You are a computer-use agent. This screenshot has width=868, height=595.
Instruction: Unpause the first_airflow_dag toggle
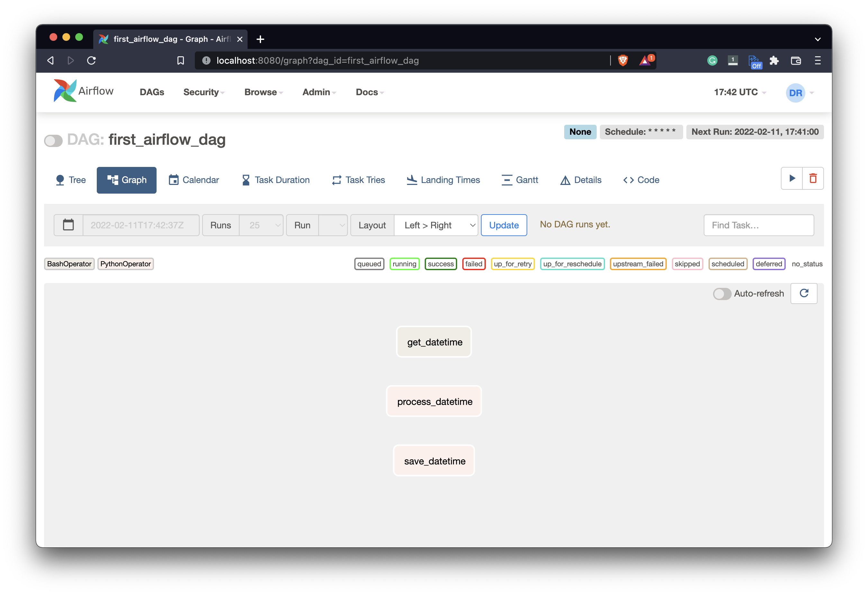(53, 141)
